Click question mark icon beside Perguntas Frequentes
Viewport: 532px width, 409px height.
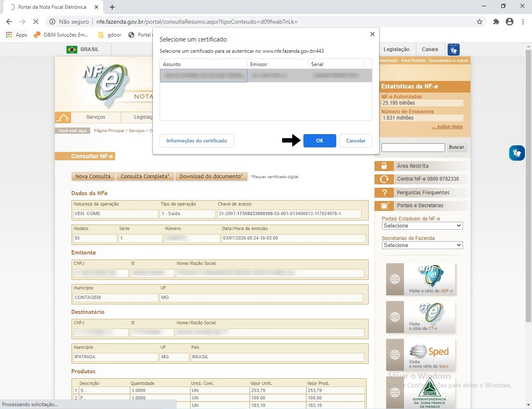(x=384, y=193)
